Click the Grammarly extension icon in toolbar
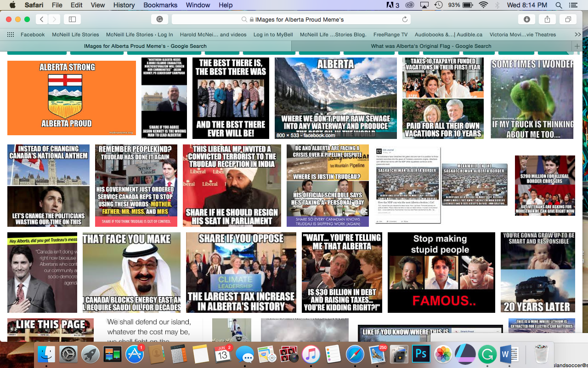588x368 pixels. tap(159, 19)
